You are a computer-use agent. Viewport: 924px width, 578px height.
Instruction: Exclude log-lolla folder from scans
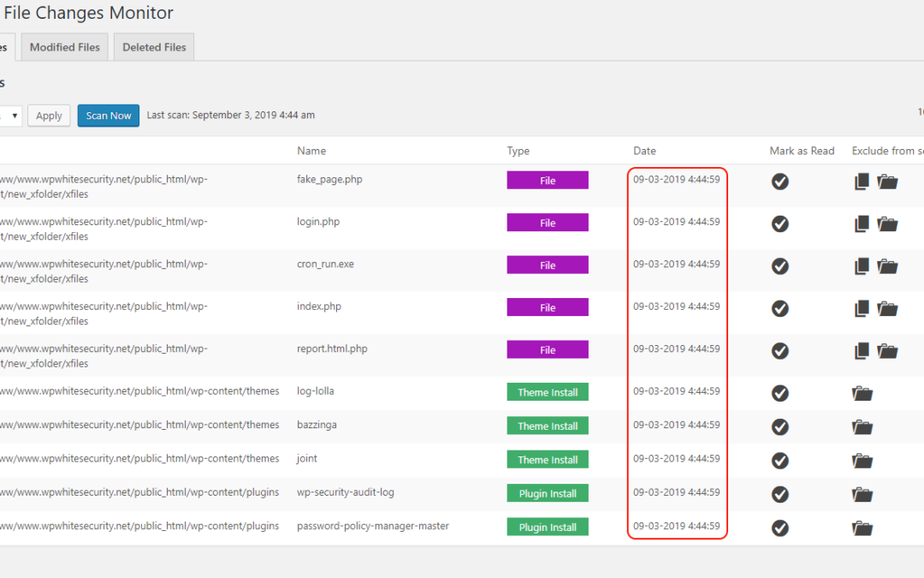point(862,393)
